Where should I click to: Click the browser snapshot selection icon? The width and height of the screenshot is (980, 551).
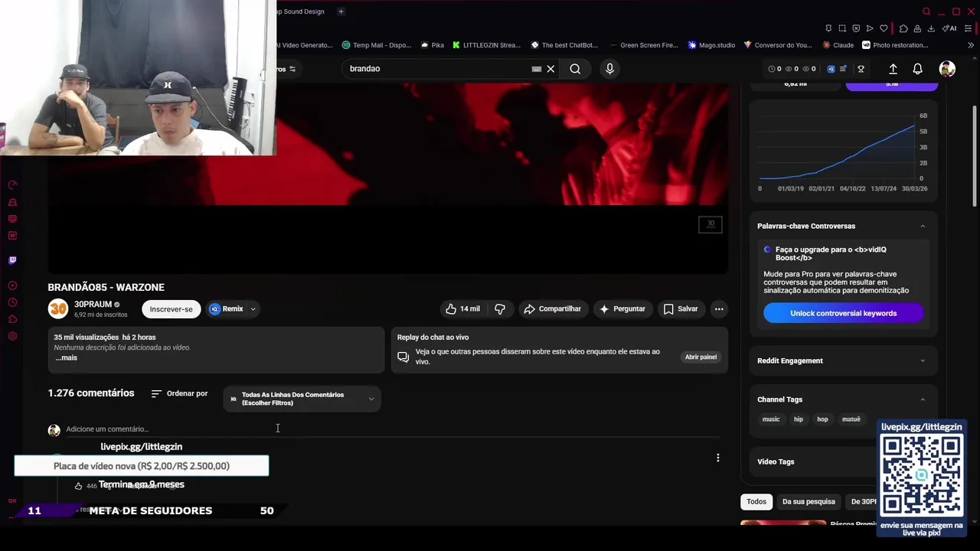[x=842, y=28]
